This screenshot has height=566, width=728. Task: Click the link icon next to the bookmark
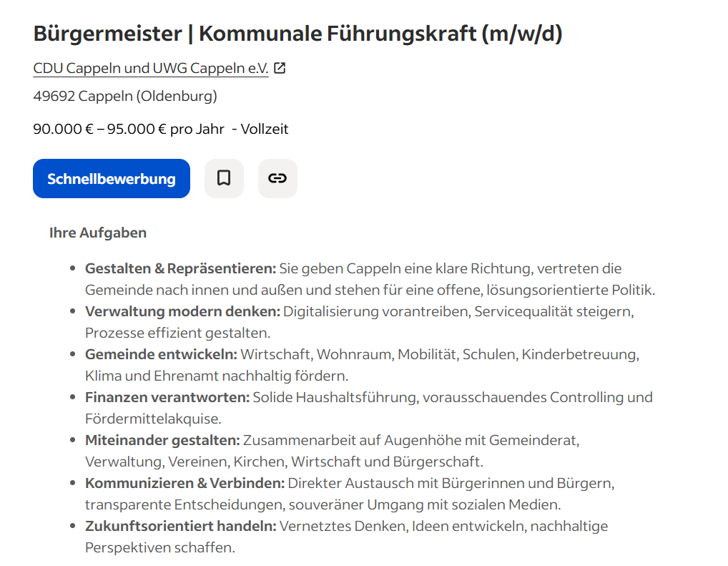tap(277, 178)
